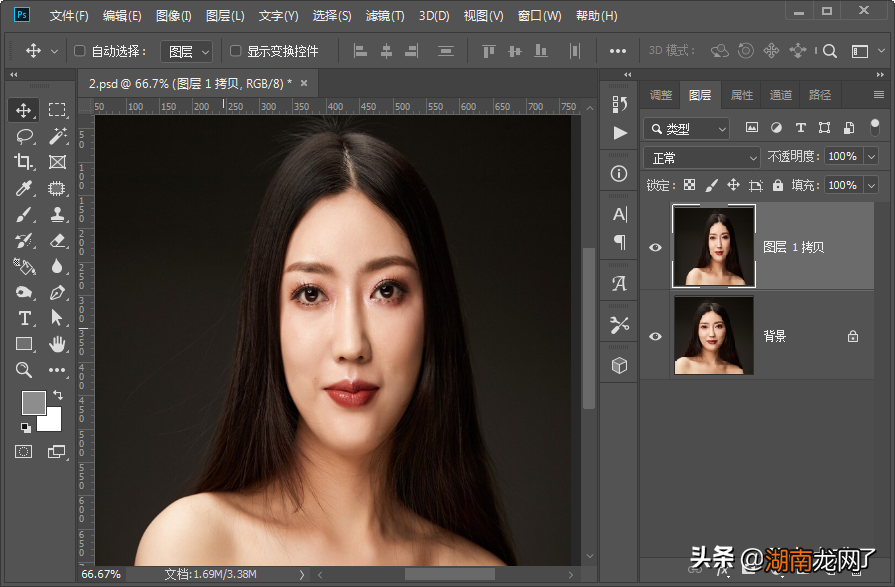Open the 3D panel using the cube icon
The width and height of the screenshot is (895, 587).
tap(619, 365)
